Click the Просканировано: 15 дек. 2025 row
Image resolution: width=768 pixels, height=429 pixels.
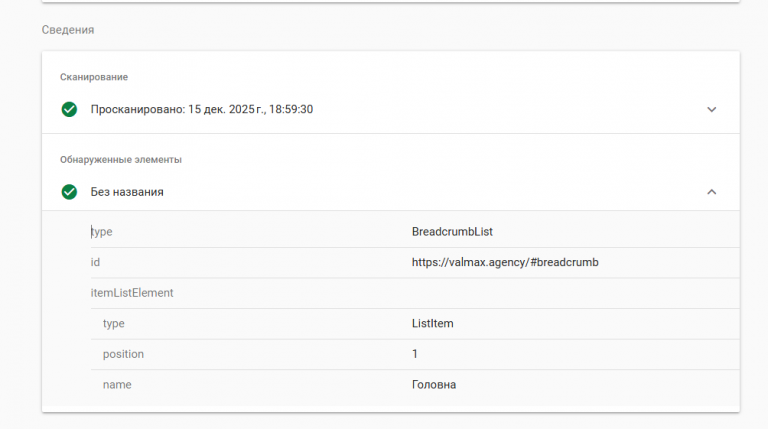(x=202, y=109)
